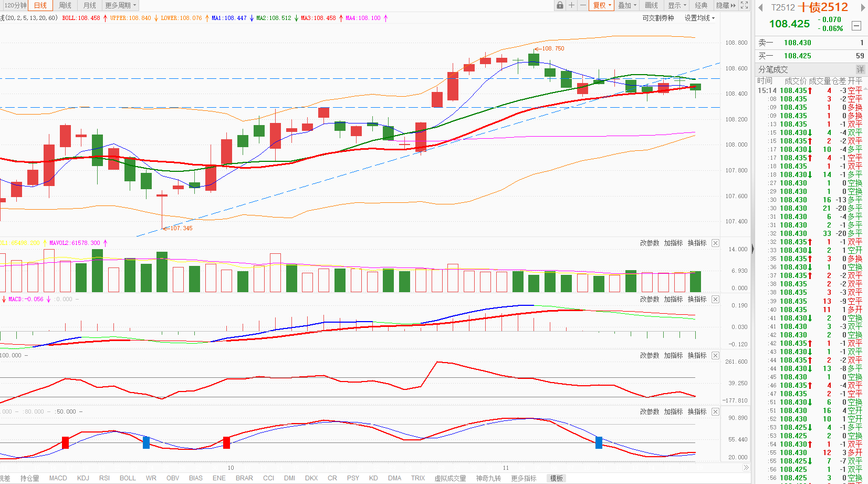Expand the 更多周期 period dropdown
The width and height of the screenshot is (868, 484).
[x=121, y=5]
